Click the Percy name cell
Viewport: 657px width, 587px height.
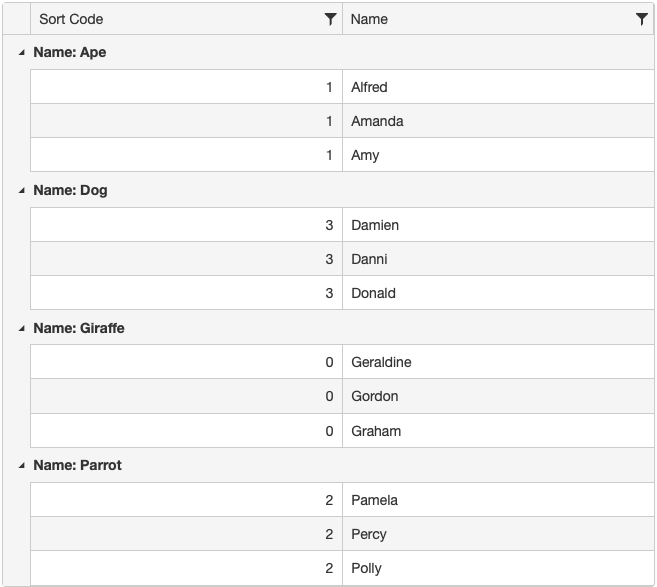[498, 533]
